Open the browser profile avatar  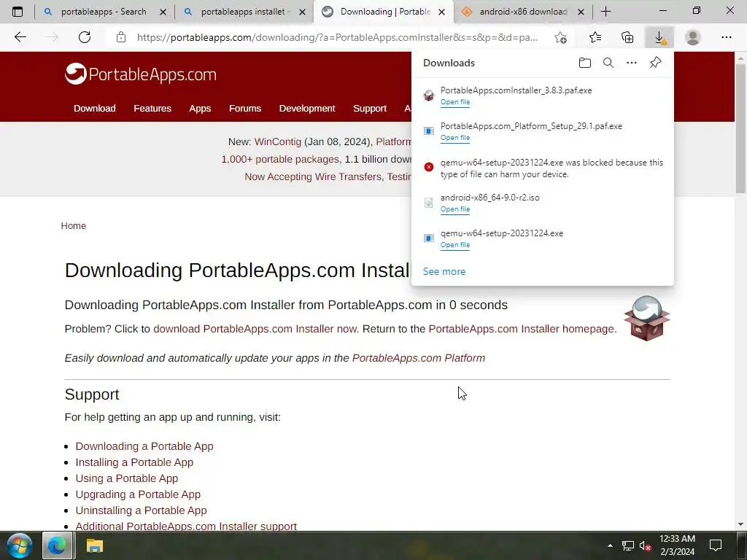(693, 37)
